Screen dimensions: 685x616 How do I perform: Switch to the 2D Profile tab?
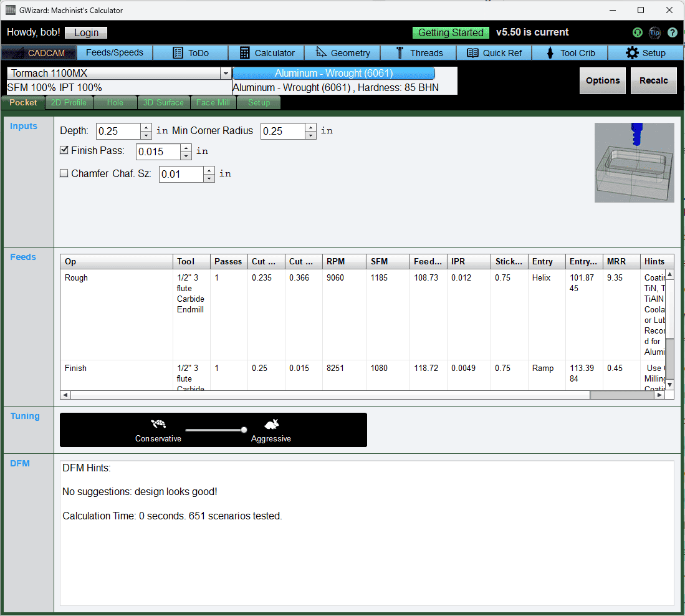[69, 102]
